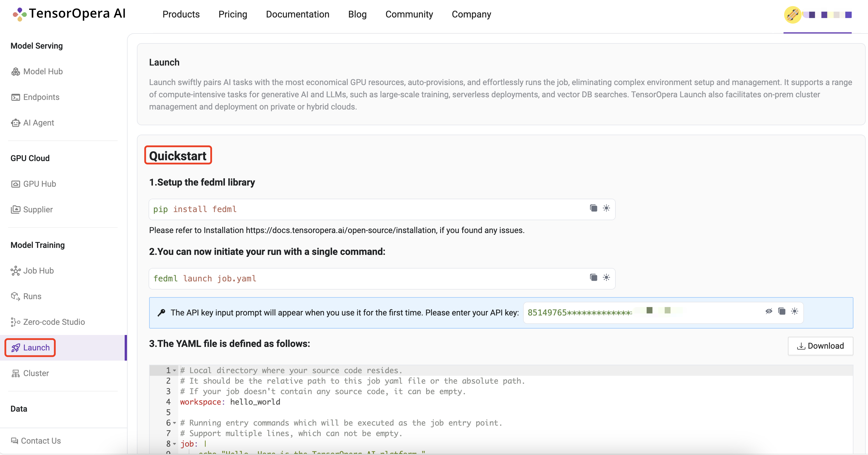Collapse the code fold at line 6
The width and height of the screenshot is (868, 455).
tap(174, 423)
